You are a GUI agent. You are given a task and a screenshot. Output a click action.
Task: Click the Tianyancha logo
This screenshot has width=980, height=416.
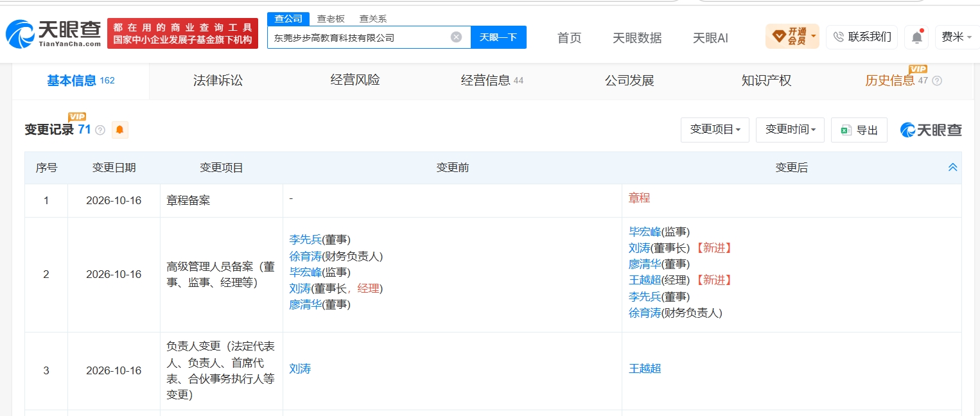point(53,33)
